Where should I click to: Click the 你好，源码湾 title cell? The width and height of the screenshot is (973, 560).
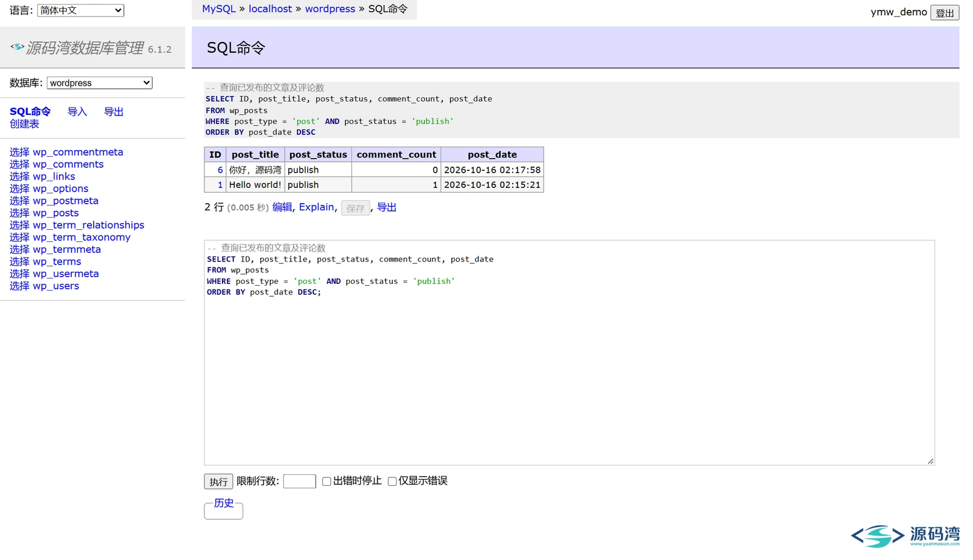(255, 170)
